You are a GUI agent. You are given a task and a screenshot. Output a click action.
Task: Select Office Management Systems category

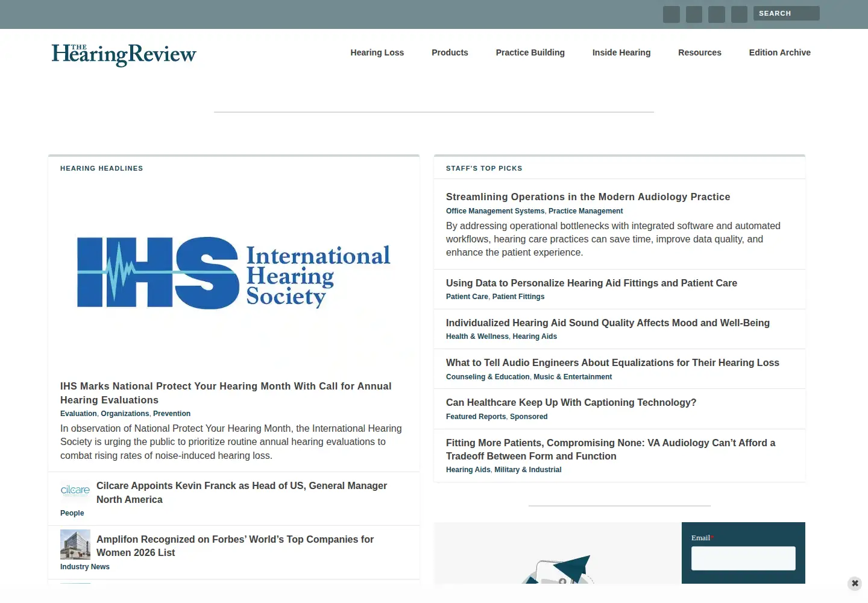click(x=495, y=211)
